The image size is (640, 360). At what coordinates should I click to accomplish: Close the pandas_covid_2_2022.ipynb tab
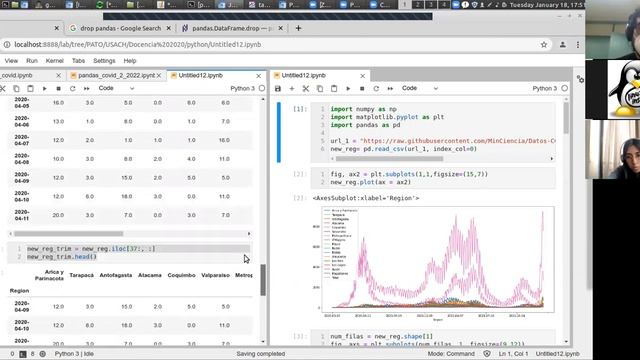point(159,76)
